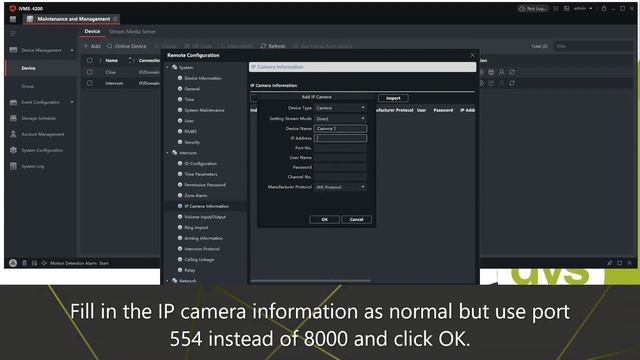640x360 pixels.
Task: Open Storage Schedule in the sidebar
Action: pos(38,118)
